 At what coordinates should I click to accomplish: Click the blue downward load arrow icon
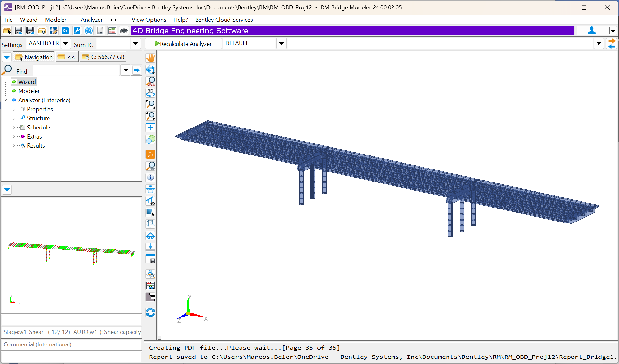tap(150, 247)
